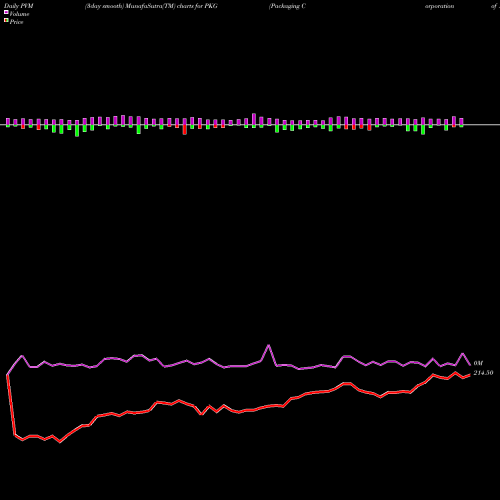Viewport: 500px width, 500px height.
Task: Click the '(Packaging C' header text
Action: [x=287, y=6]
